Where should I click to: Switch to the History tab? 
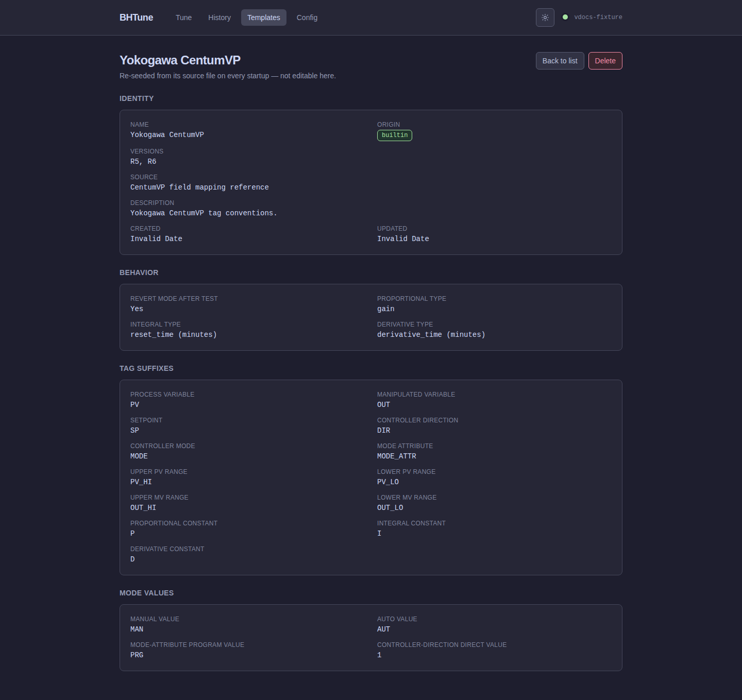click(220, 18)
